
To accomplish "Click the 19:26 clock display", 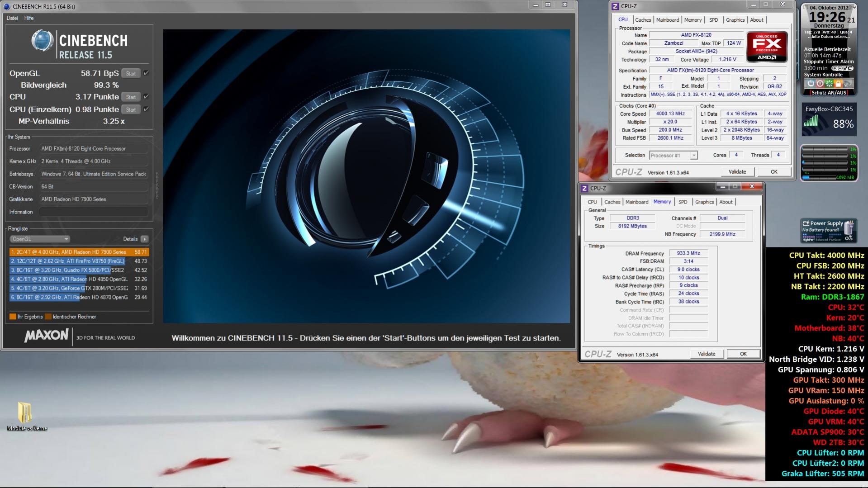I will point(827,17).
